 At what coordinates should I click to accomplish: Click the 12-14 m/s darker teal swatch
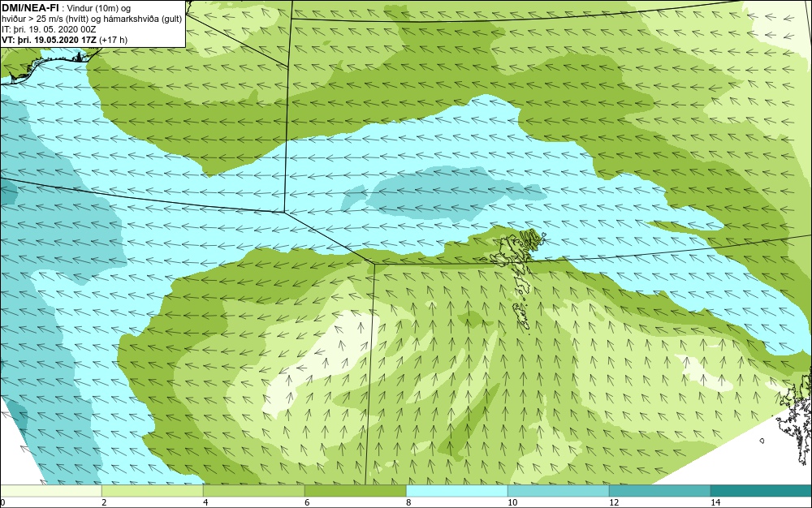click(x=659, y=491)
